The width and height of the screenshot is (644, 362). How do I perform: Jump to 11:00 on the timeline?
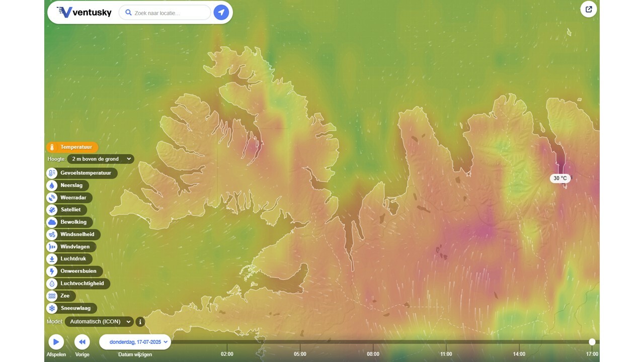[446, 354]
